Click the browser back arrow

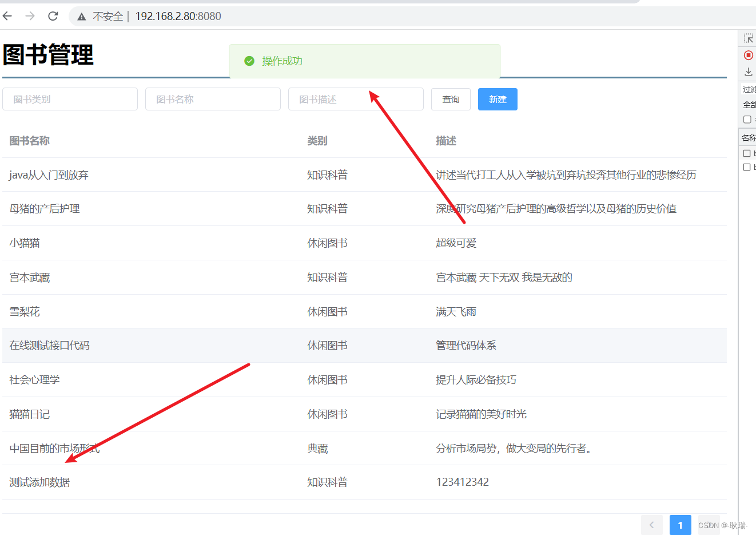(x=7, y=16)
